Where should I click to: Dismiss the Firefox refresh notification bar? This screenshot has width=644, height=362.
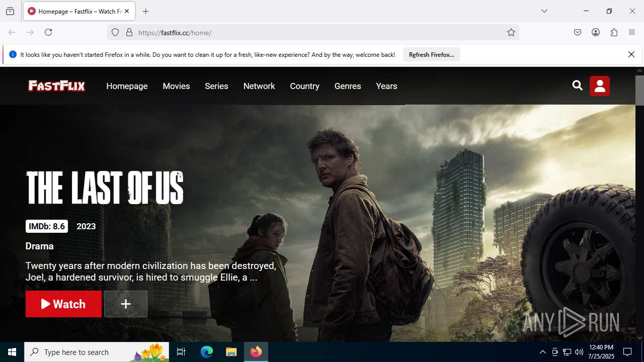click(631, 54)
